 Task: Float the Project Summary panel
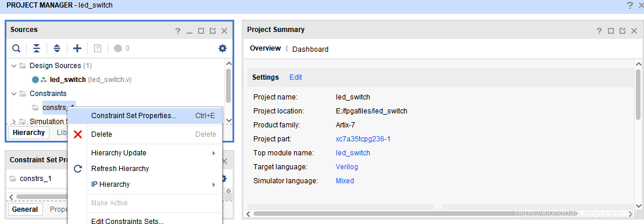point(622,31)
